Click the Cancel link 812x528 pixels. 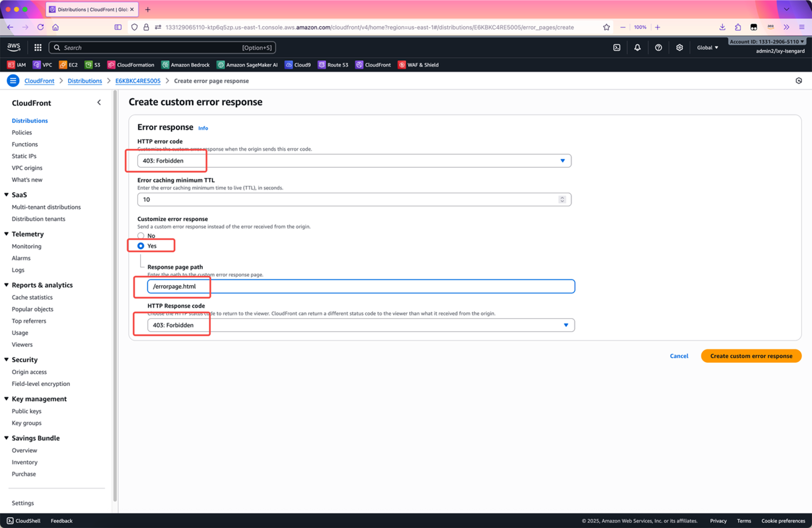coord(679,356)
